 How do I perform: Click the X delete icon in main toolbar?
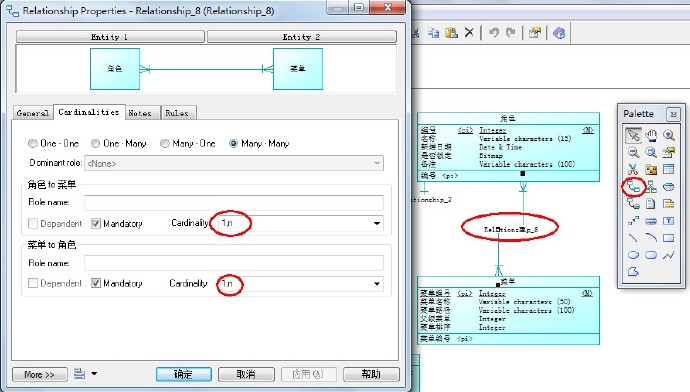click(x=469, y=33)
